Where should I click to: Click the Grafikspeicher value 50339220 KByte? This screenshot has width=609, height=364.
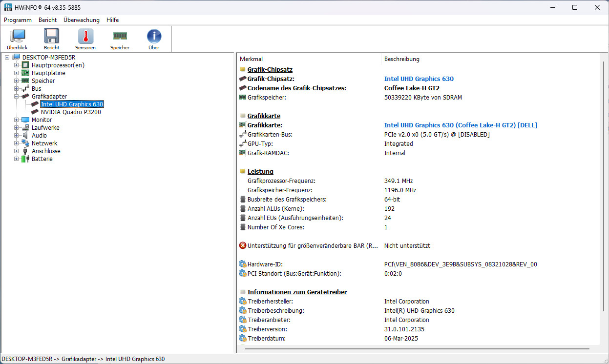(x=423, y=98)
